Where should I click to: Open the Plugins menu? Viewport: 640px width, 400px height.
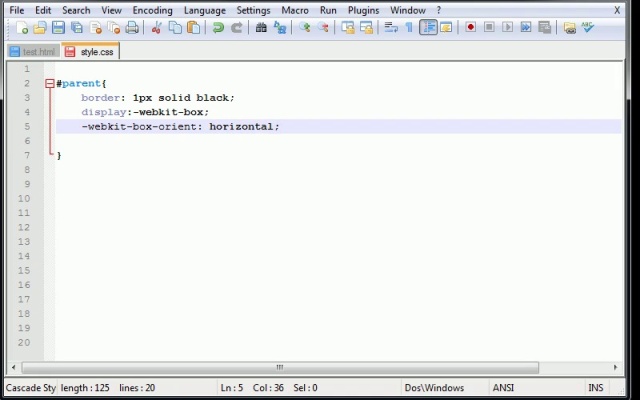363,10
